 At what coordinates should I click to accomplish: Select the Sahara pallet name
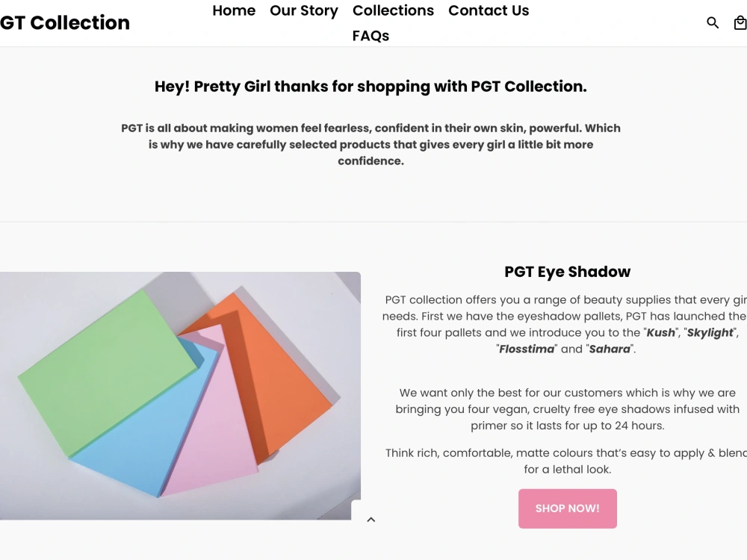tap(610, 349)
